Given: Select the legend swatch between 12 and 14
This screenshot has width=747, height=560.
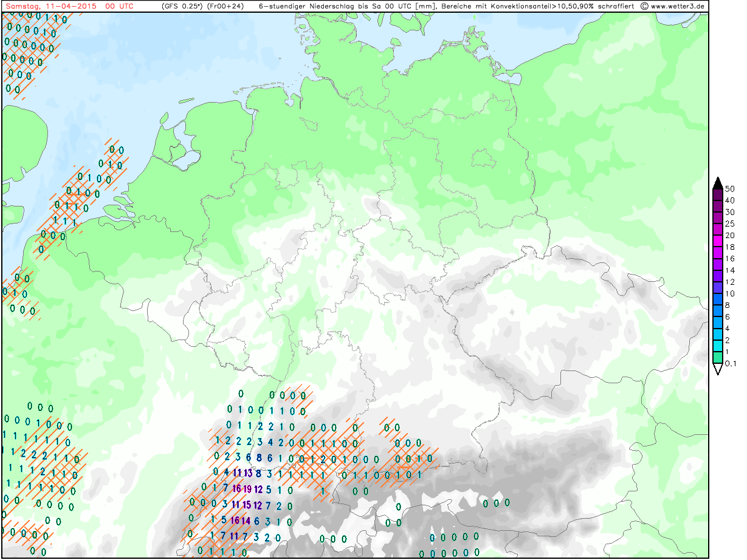Looking at the screenshot, I should 717,276.
